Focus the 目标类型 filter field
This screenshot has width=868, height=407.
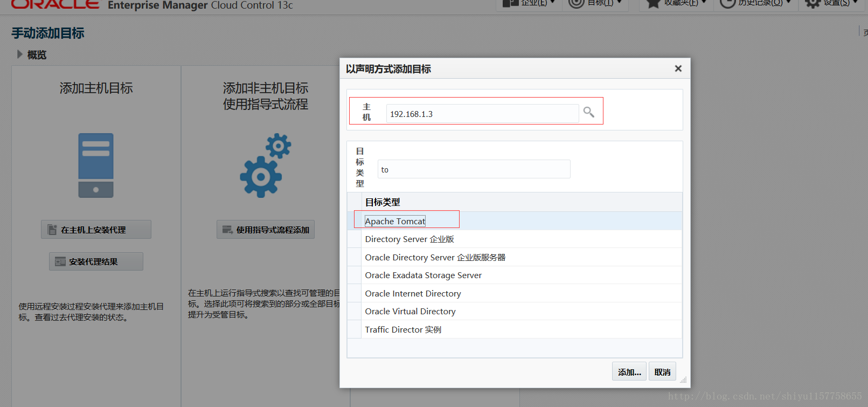tap(474, 169)
